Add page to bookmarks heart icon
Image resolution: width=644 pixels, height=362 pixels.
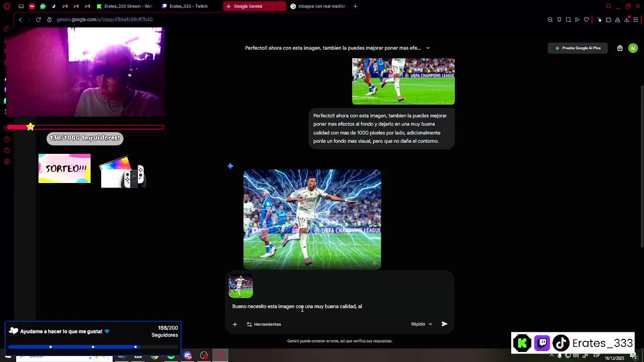586,20
